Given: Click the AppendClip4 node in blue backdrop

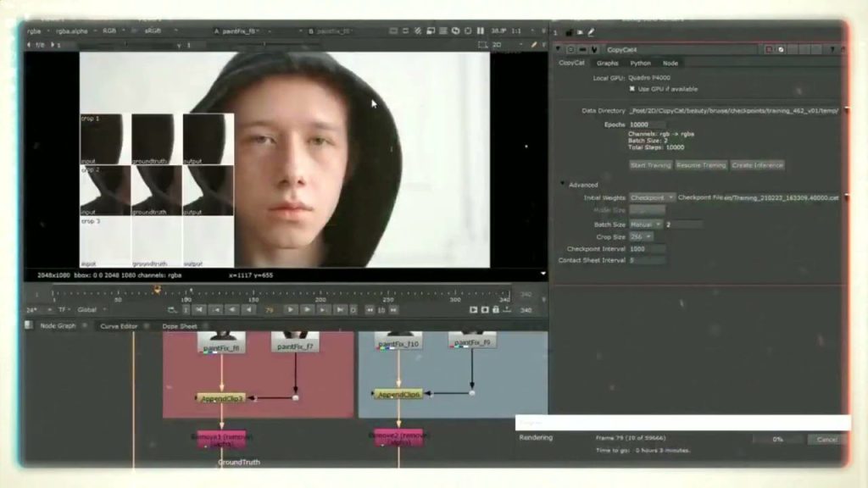Looking at the screenshot, I should [x=398, y=394].
